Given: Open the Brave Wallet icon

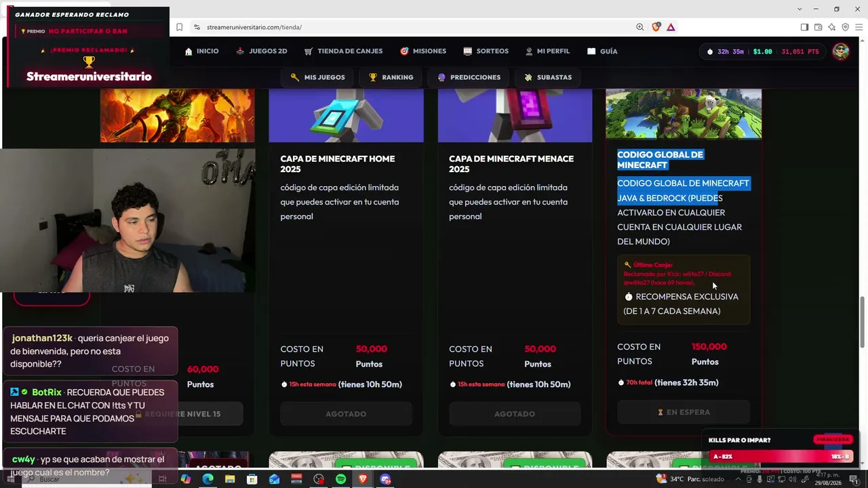Looking at the screenshot, I should [818, 27].
